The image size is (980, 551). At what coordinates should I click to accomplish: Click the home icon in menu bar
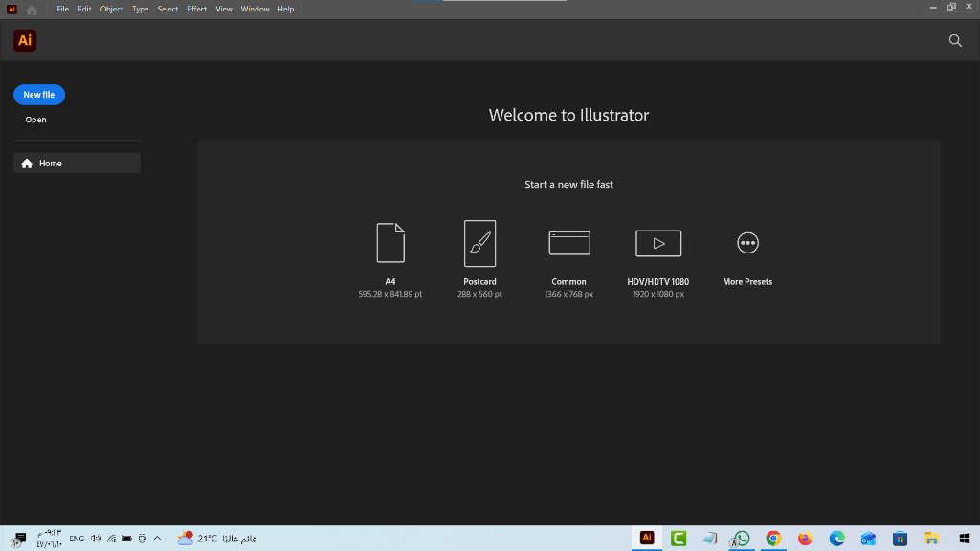pos(32,10)
